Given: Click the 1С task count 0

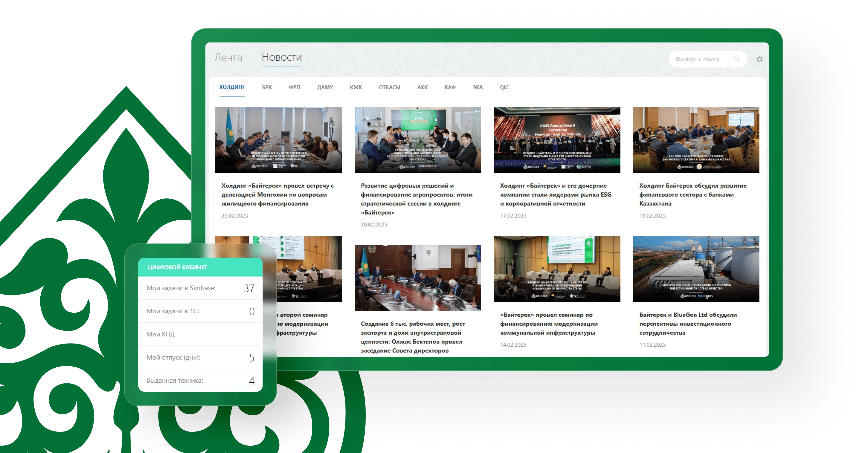Looking at the screenshot, I should pyautogui.click(x=252, y=311).
